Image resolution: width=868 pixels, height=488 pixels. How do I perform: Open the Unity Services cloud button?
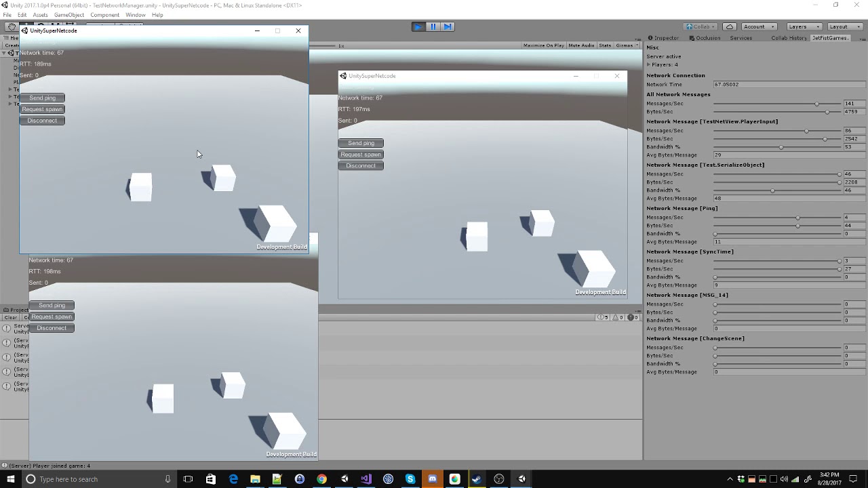[730, 26]
